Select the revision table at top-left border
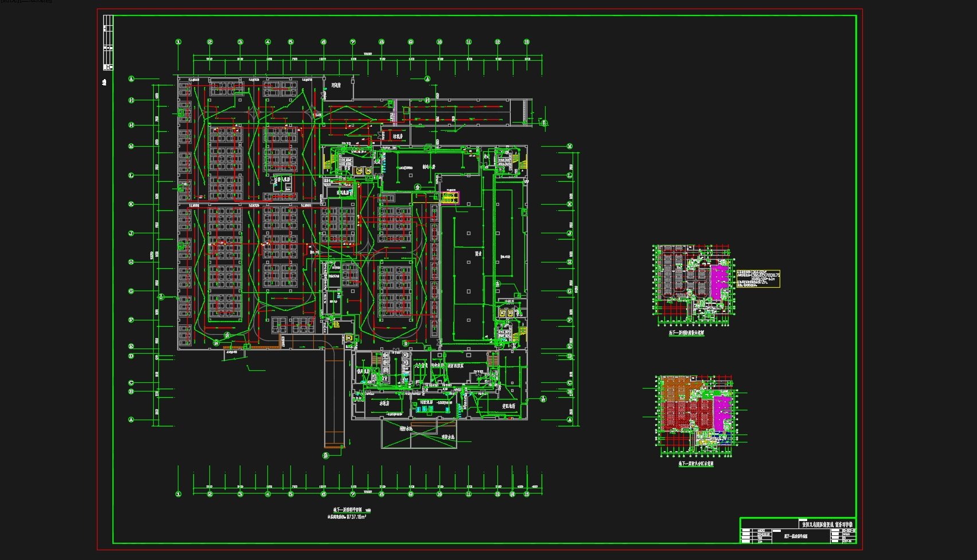Viewport: 977px width, 560px height. pos(108,42)
